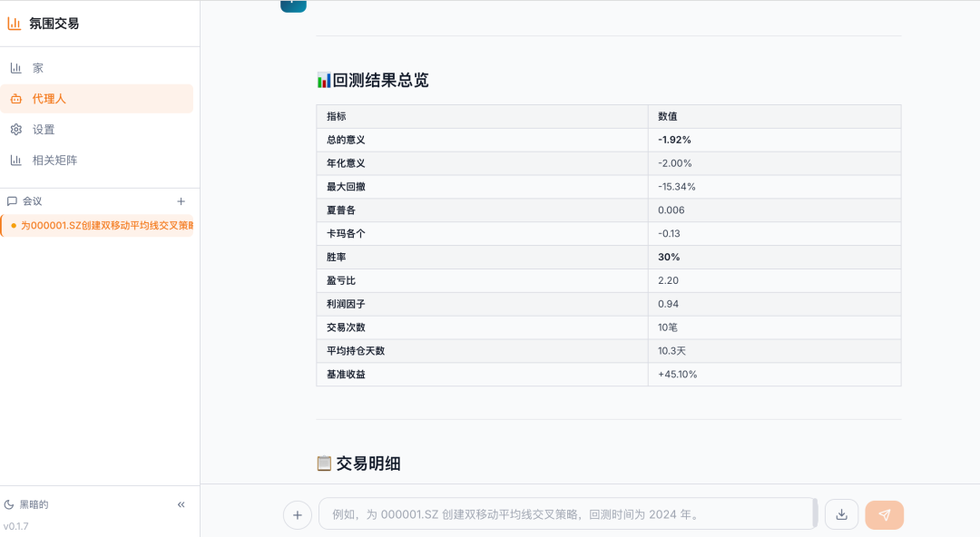The width and height of the screenshot is (980, 537).
Task: Click the 氛围交易 app title
Action: pos(54,24)
